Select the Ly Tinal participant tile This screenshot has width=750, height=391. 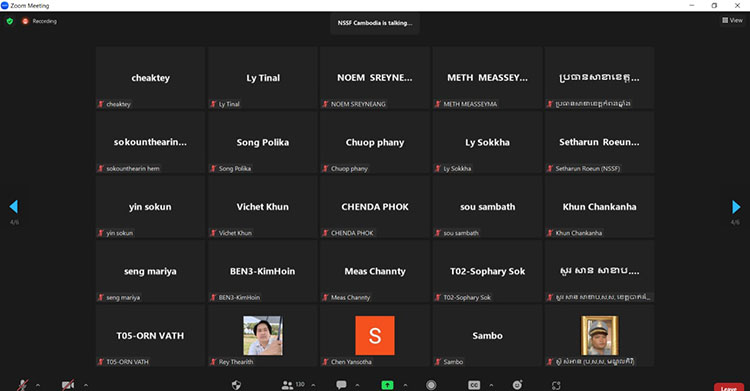click(263, 78)
